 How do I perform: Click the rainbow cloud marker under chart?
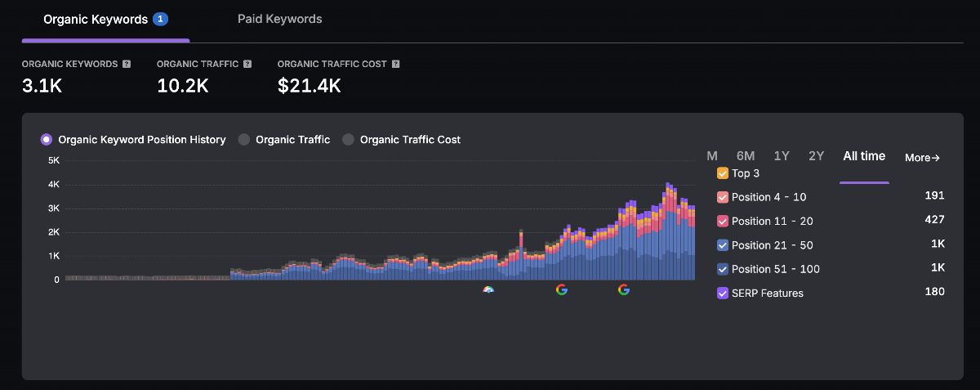point(488,289)
